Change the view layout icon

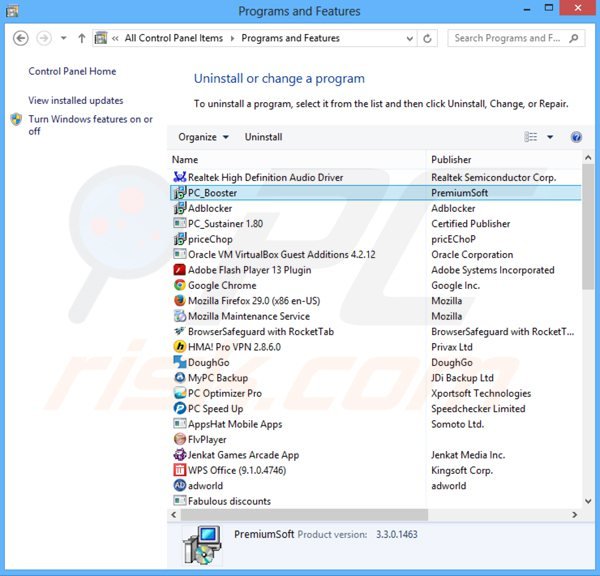(x=531, y=137)
